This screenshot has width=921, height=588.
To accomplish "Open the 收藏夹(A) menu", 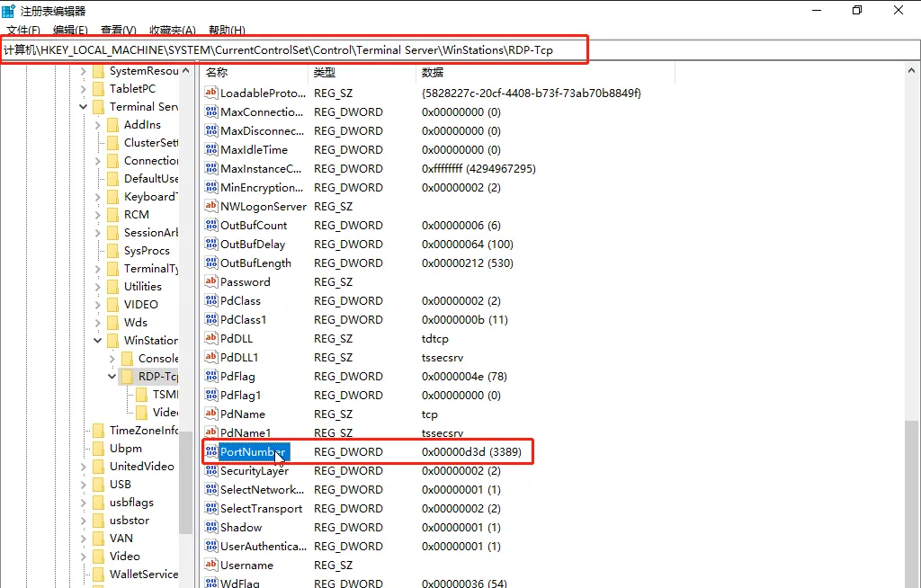I will 174,31.
